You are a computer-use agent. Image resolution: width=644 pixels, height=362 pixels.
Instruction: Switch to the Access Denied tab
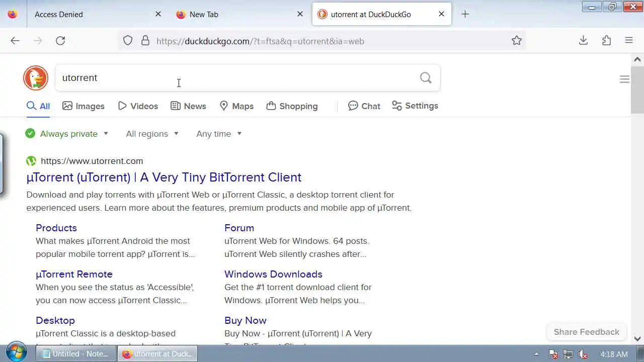(91, 14)
